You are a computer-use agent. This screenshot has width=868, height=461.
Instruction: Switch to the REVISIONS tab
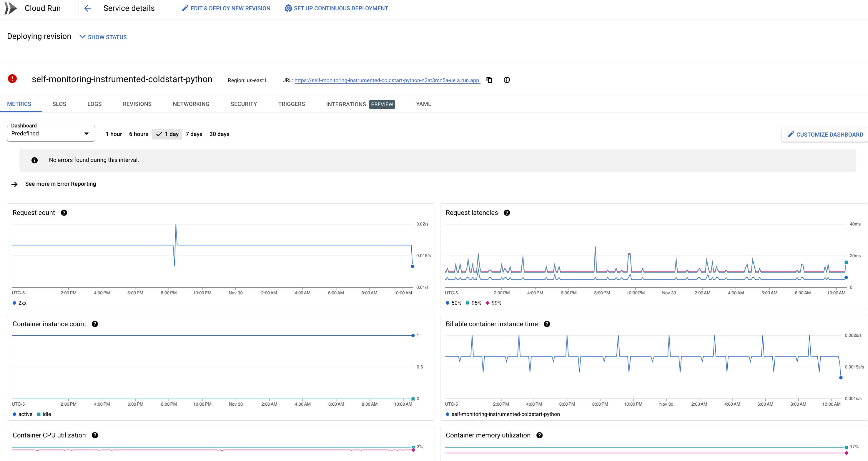coord(137,104)
